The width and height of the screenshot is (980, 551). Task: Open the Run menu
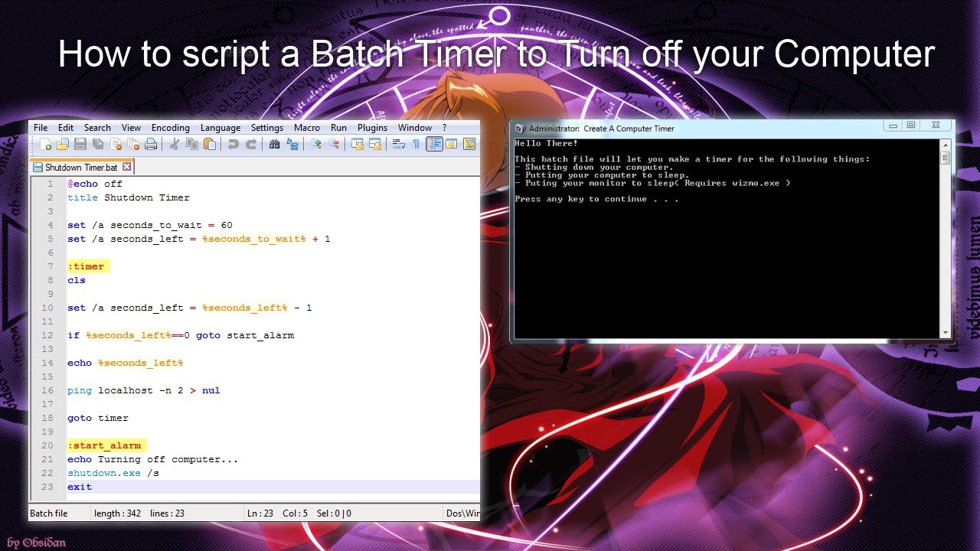pos(338,128)
